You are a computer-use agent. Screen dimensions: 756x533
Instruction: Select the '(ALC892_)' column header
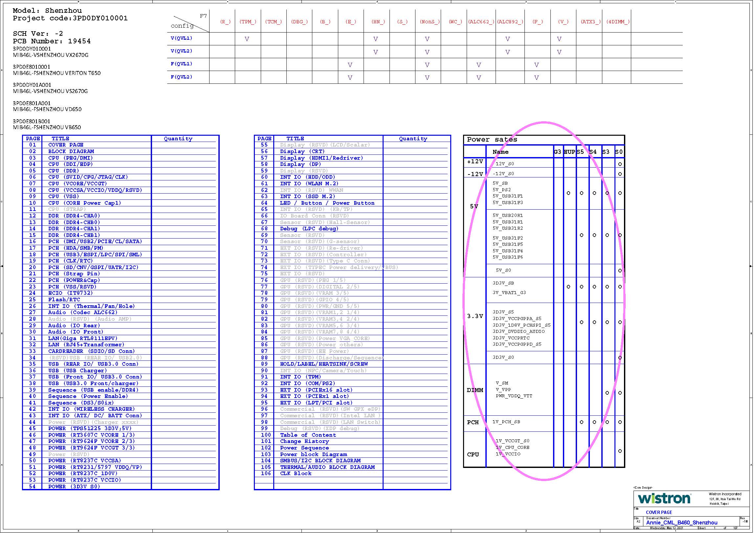point(511,22)
